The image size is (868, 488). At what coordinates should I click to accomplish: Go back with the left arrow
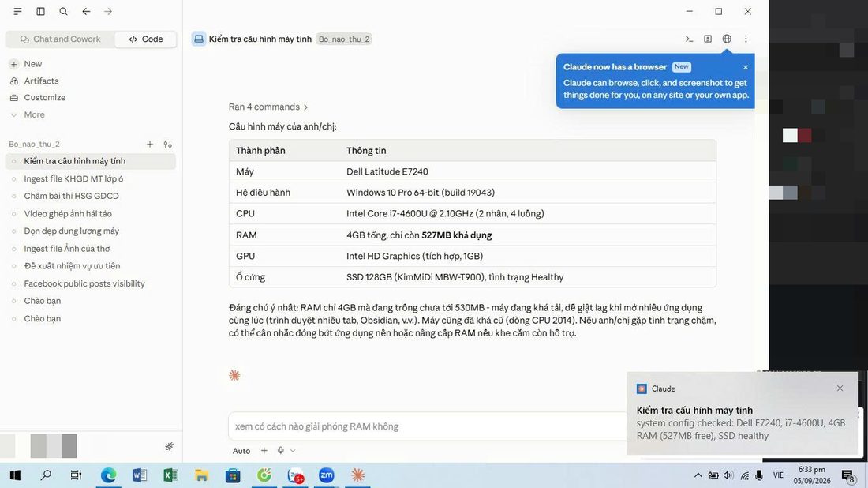click(86, 11)
